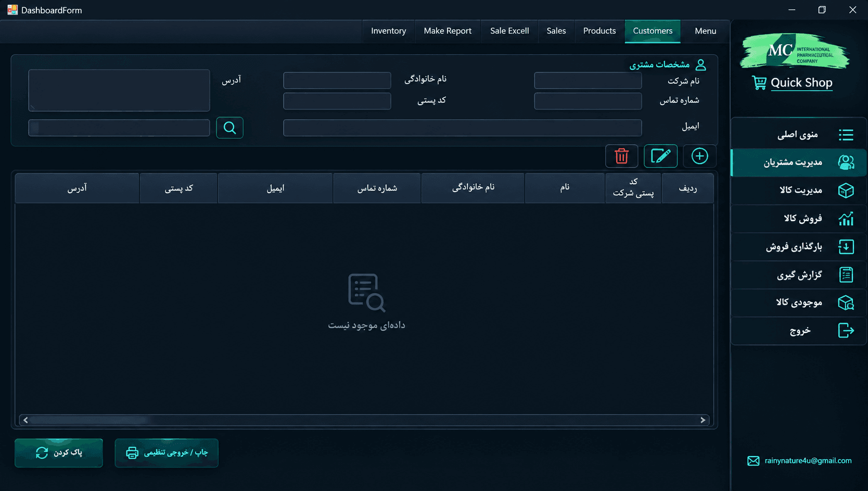Click the add plus circle icon
This screenshot has width=868, height=491.
click(699, 156)
